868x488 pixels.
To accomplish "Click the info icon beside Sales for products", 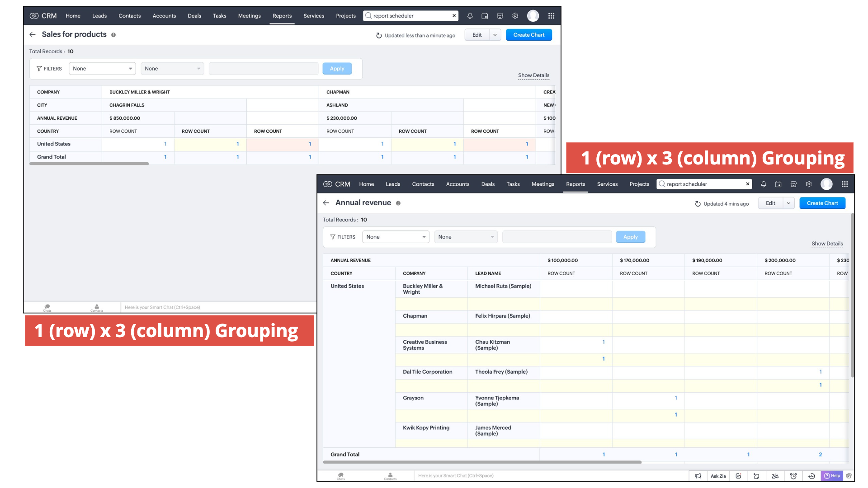I will (113, 35).
